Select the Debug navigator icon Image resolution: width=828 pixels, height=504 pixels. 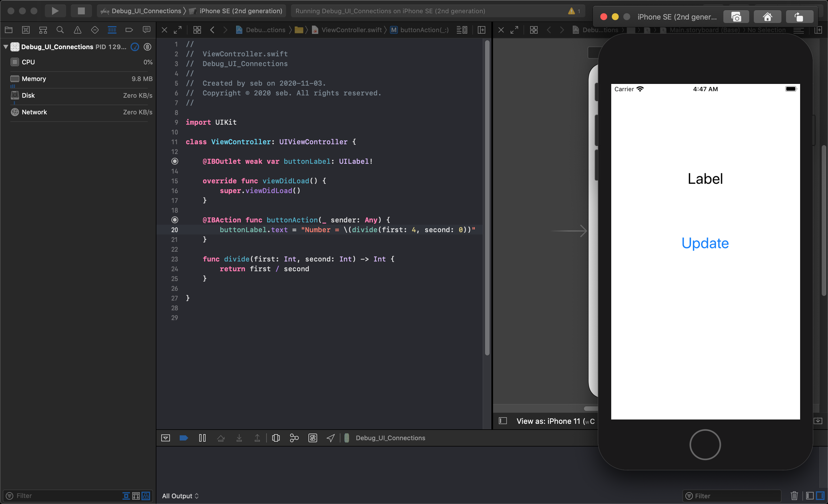click(x=112, y=30)
